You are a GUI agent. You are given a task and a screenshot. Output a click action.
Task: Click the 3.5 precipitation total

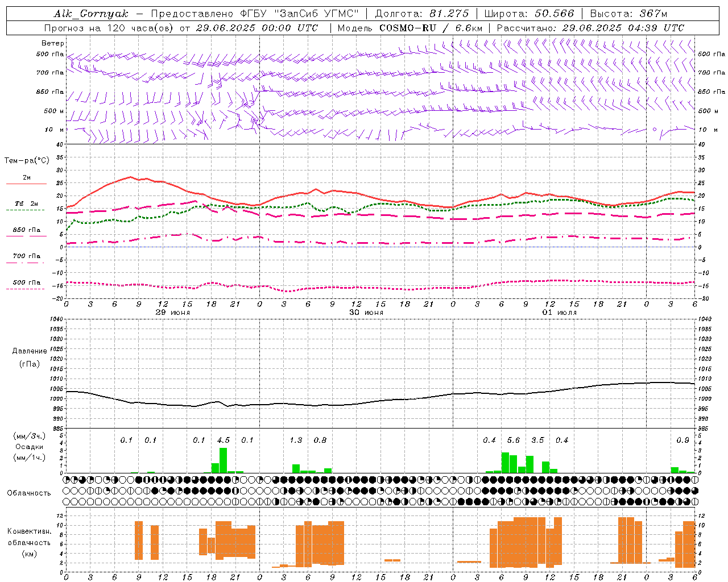pos(537,440)
